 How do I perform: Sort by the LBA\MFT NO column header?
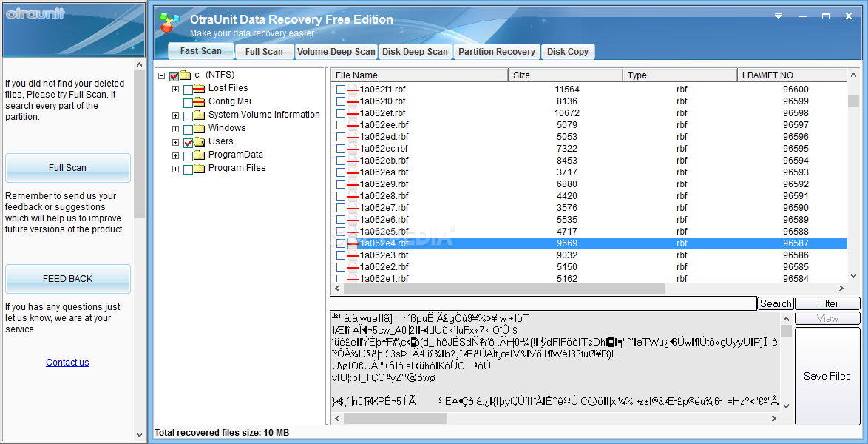click(792, 75)
